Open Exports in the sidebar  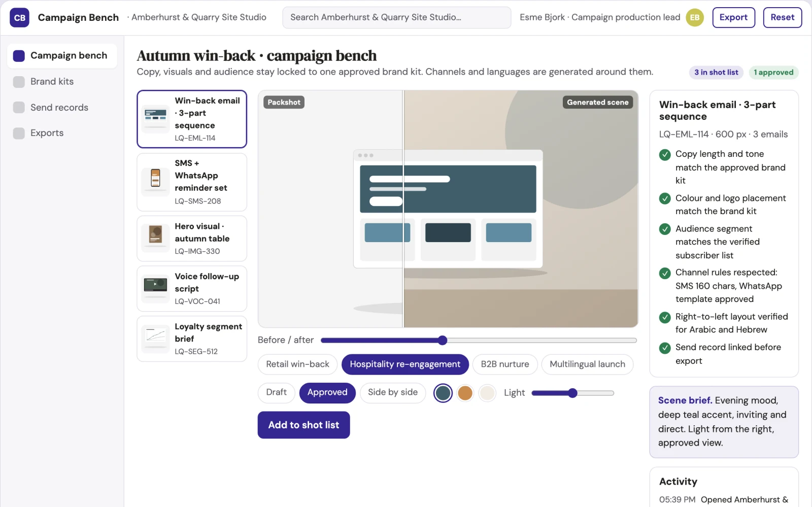click(x=62, y=133)
